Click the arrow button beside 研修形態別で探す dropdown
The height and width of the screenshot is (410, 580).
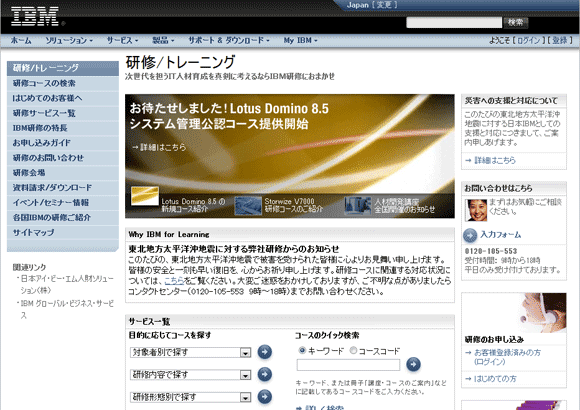[x=264, y=397]
